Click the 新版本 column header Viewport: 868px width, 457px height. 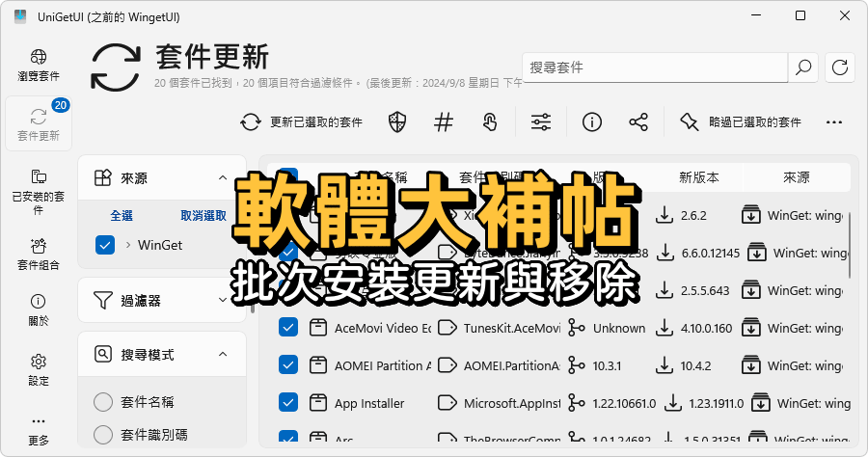pos(698,177)
